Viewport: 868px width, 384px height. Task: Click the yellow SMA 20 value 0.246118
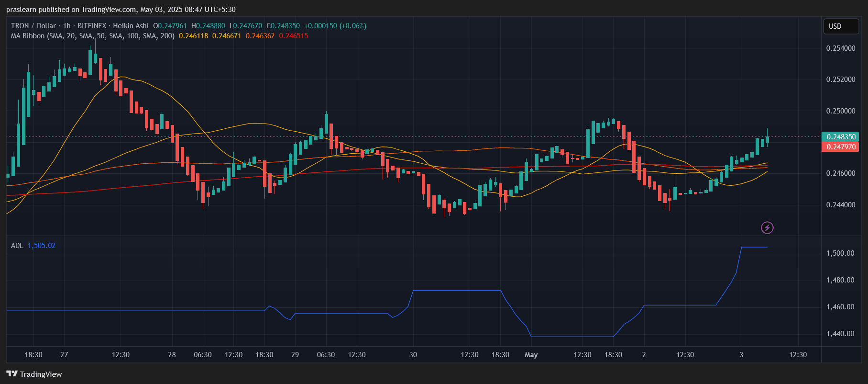point(193,36)
